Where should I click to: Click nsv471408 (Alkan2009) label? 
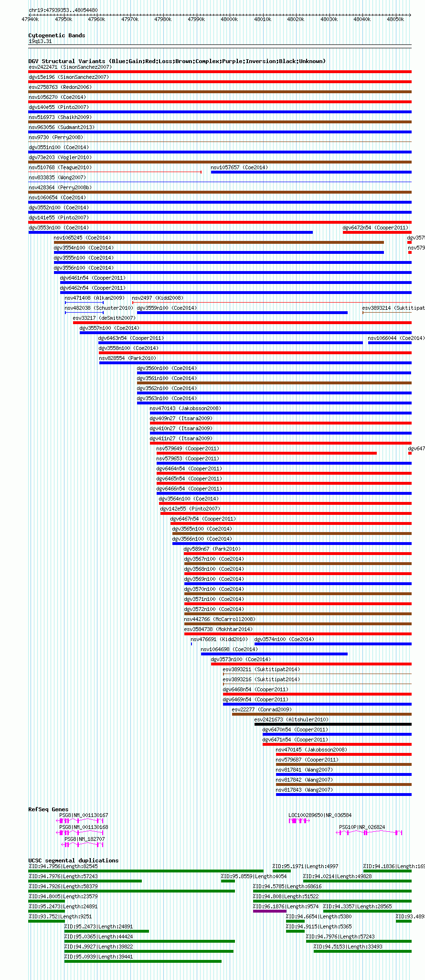[x=95, y=298]
